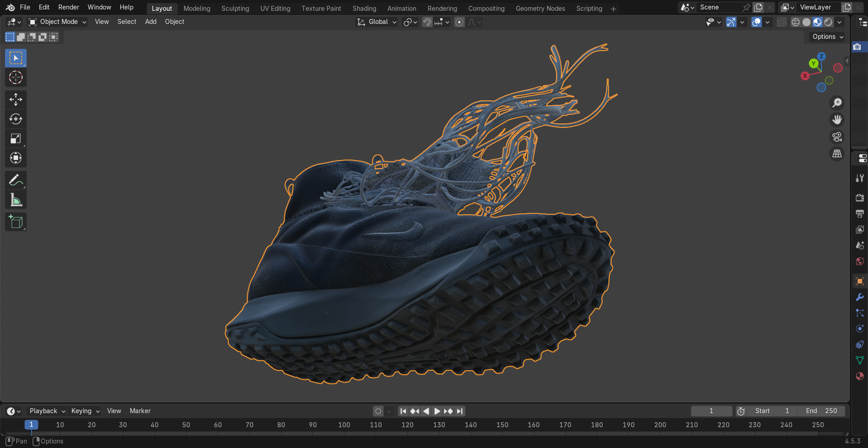Switch to the Sculpting workspace tab
Screen dimensions: 868x448
click(235, 9)
